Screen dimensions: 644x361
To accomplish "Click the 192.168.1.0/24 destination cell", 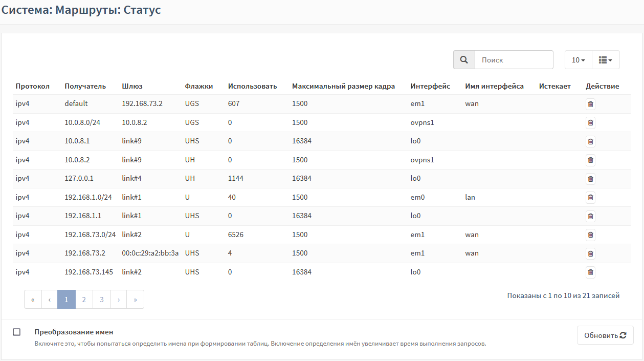I will (88, 197).
